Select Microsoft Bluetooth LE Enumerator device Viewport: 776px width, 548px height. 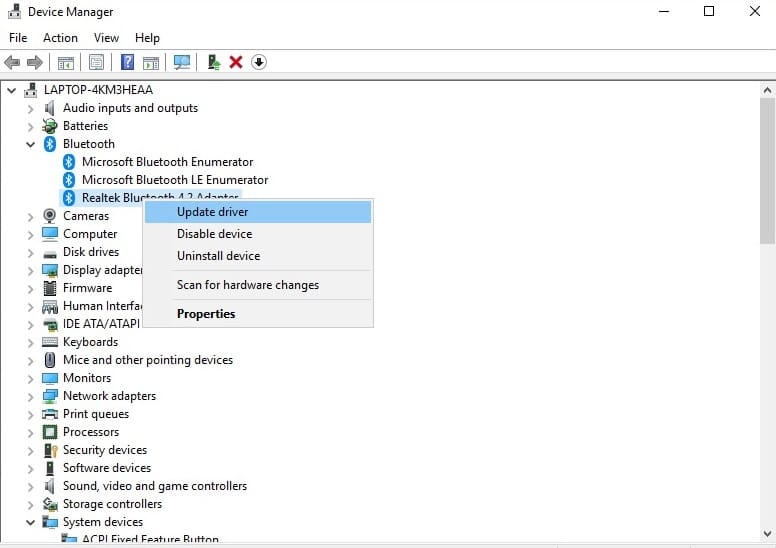click(x=175, y=180)
